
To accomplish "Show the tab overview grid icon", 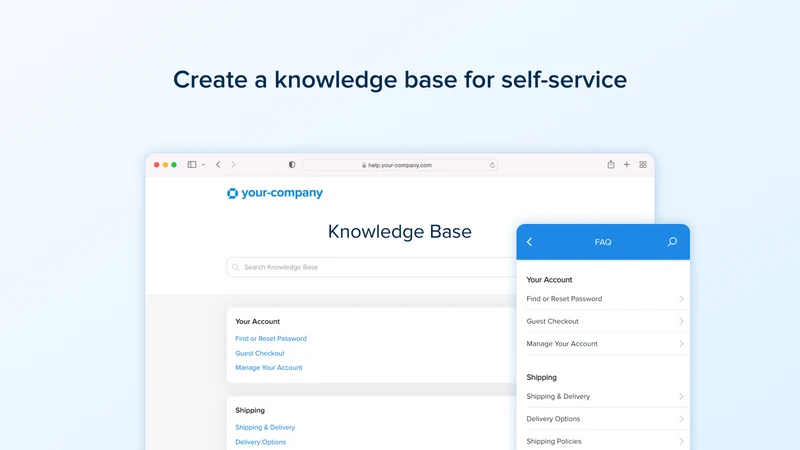I will pyautogui.click(x=643, y=165).
